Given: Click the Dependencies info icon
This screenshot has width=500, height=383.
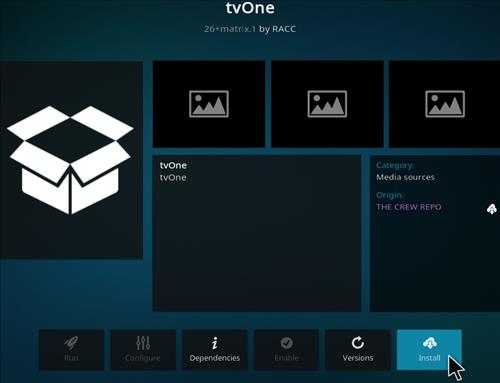Looking at the screenshot, I should point(215,343).
